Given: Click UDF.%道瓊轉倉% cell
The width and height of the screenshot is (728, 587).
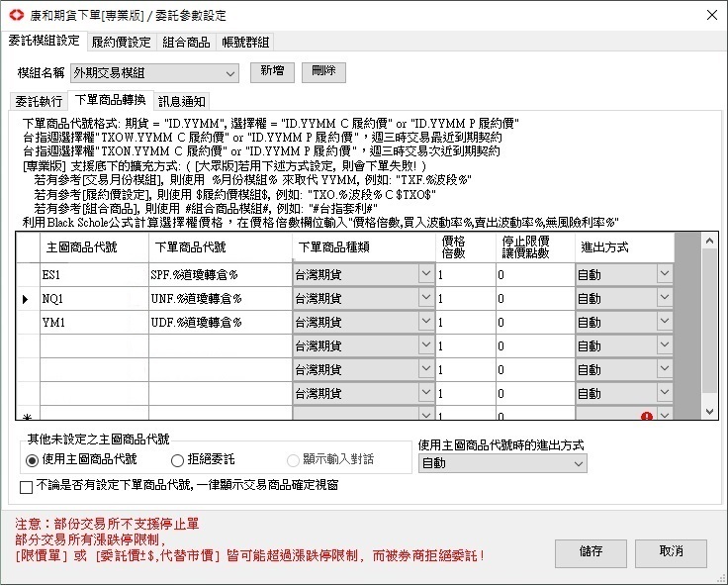Looking at the screenshot, I should 221,322.
